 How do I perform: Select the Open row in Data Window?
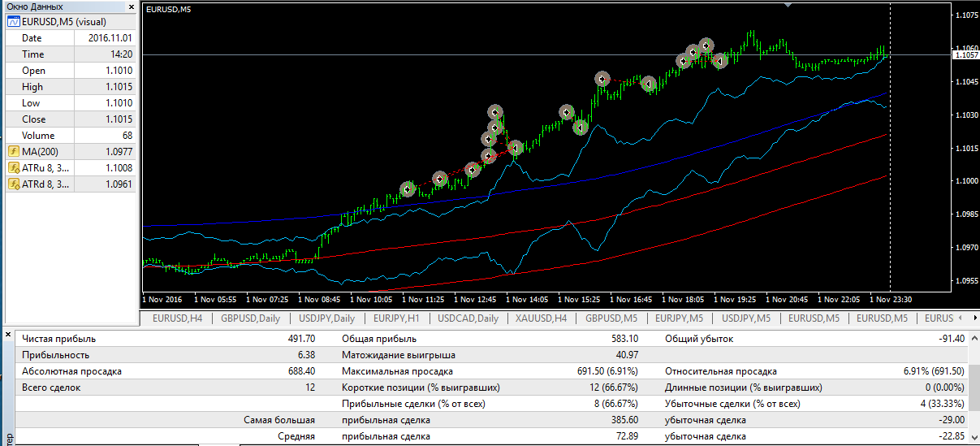click(x=70, y=71)
